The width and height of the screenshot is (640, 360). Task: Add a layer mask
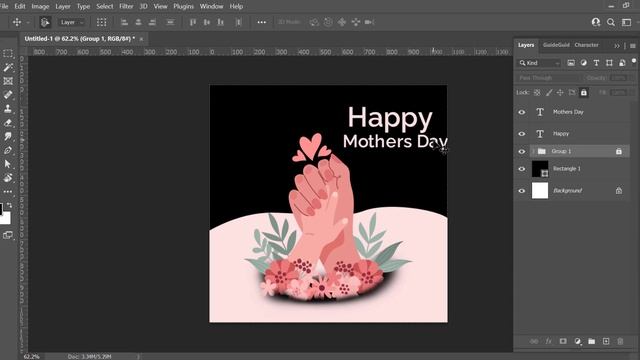pos(563,341)
